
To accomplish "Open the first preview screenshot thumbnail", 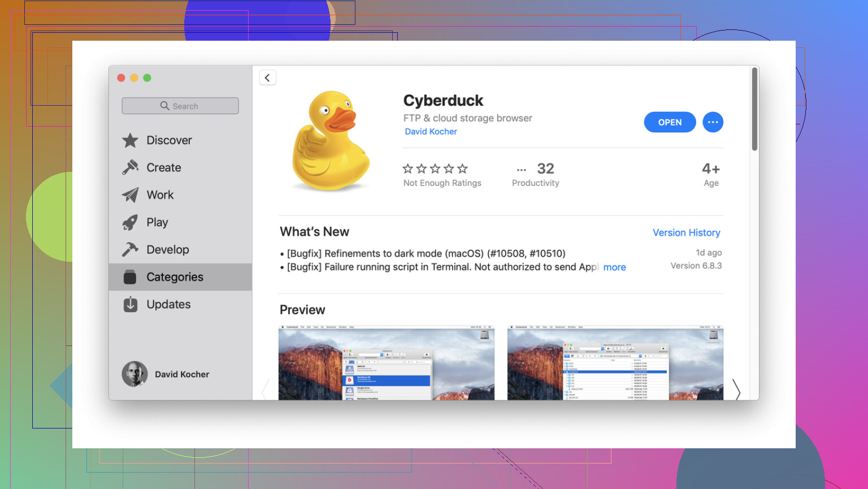I will [387, 363].
